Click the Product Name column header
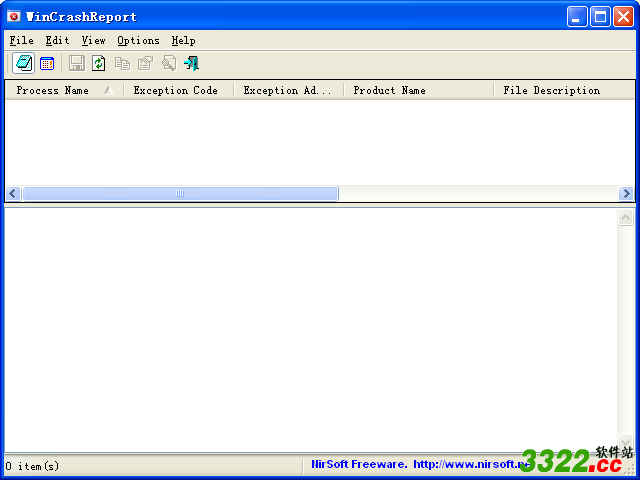 [x=389, y=90]
